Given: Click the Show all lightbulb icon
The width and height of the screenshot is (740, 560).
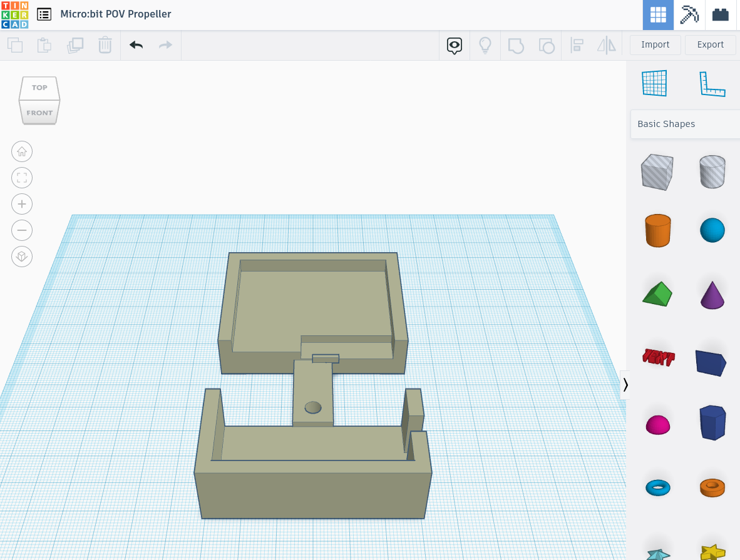Looking at the screenshot, I should 485,45.
